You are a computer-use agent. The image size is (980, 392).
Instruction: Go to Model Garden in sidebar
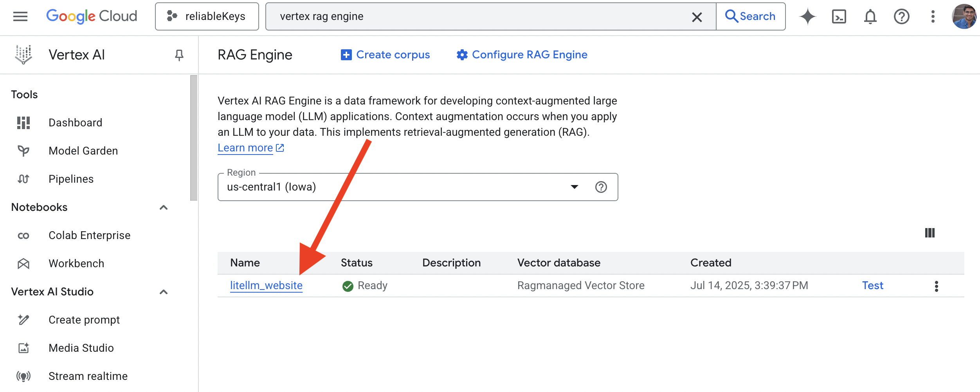coord(83,151)
